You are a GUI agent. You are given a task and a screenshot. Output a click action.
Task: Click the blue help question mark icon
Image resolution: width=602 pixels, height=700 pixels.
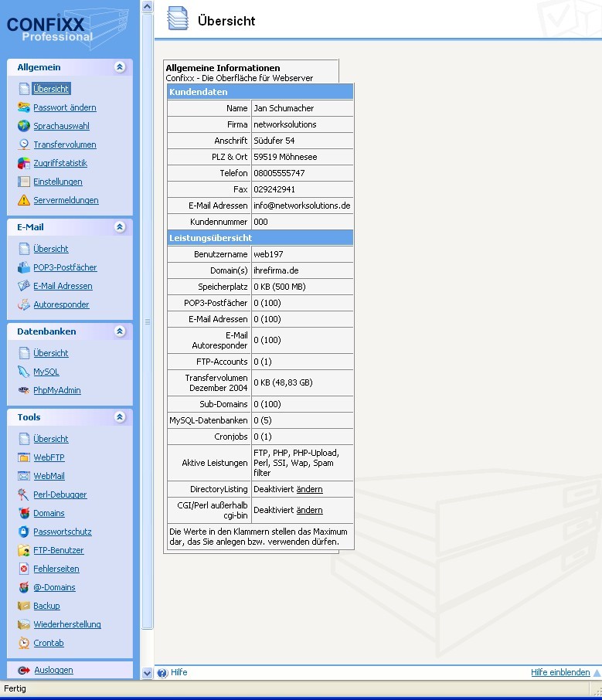pyautogui.click(x=162, y=673)
